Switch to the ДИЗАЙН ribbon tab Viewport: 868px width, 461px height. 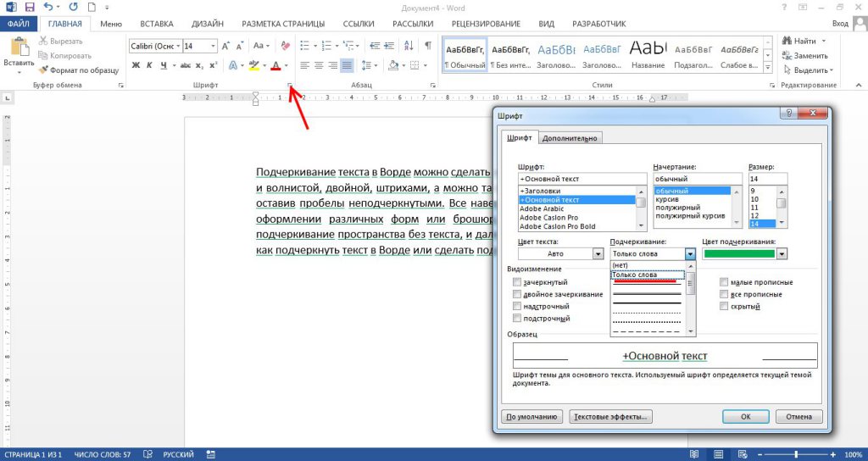208,24
